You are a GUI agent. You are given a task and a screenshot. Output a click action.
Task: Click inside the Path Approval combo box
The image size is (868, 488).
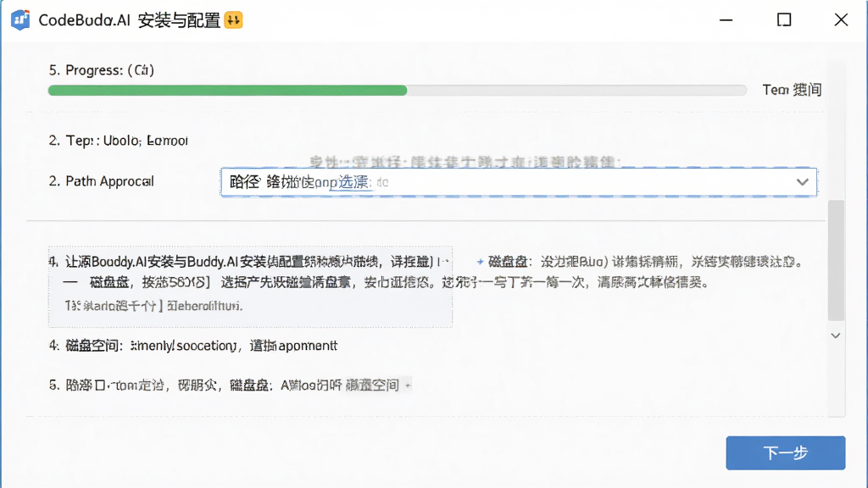click(x=518, y=182)
